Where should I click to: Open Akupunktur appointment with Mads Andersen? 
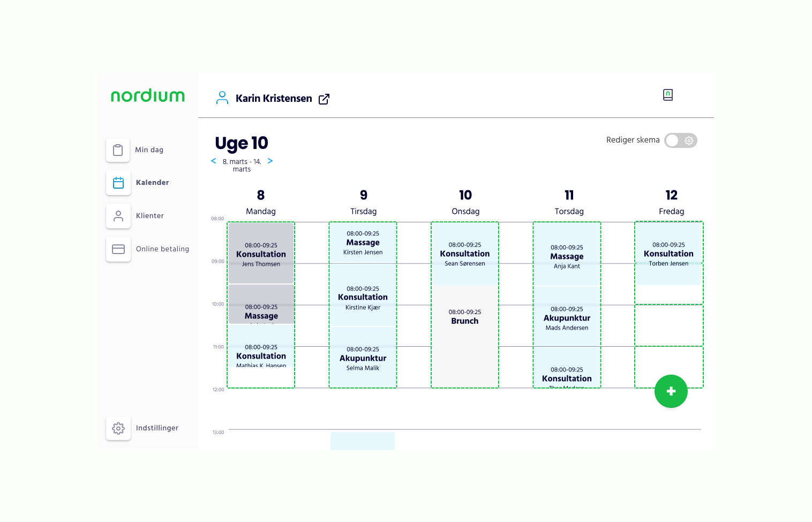567,318
